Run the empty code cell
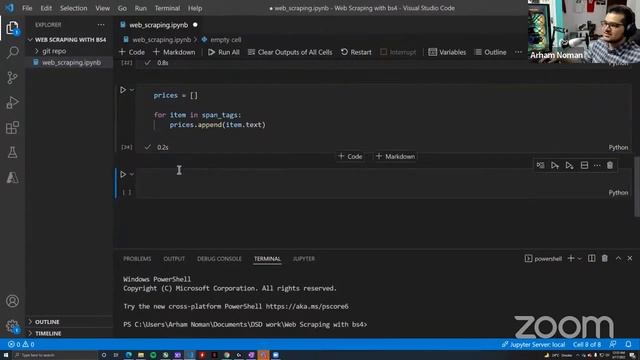This screenshot has width=640, height=360. point(123,174)
